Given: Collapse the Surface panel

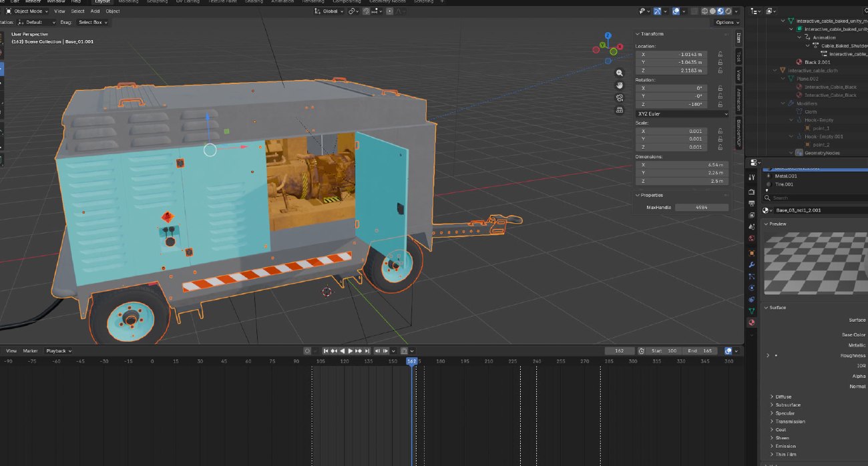Looking at the screenshot, I should tap(777, 307).
